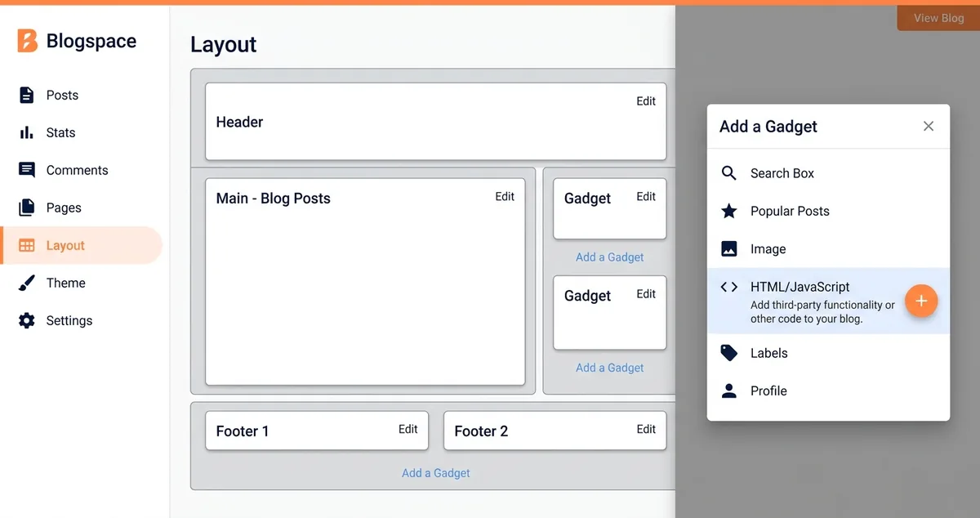Edit the second sidebar Gadget

(646, 293)
